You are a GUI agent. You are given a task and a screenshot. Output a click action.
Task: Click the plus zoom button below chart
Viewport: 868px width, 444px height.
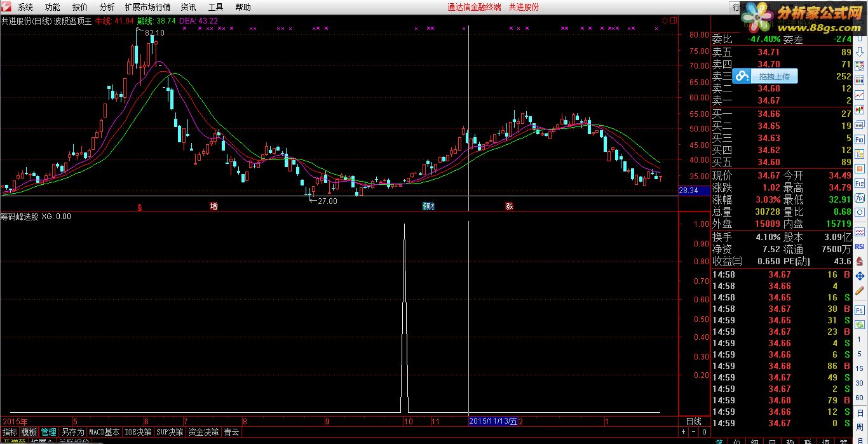coord(684,432)
